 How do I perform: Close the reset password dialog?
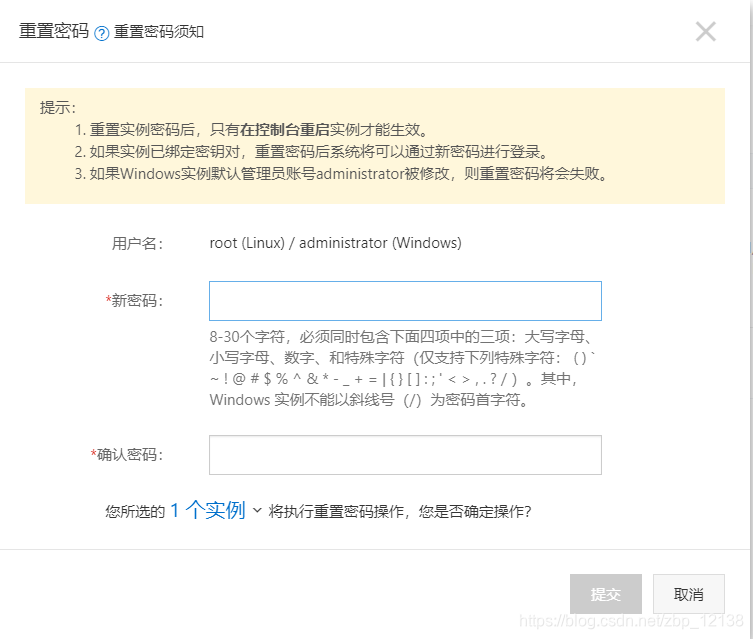[x=705, y=32]
